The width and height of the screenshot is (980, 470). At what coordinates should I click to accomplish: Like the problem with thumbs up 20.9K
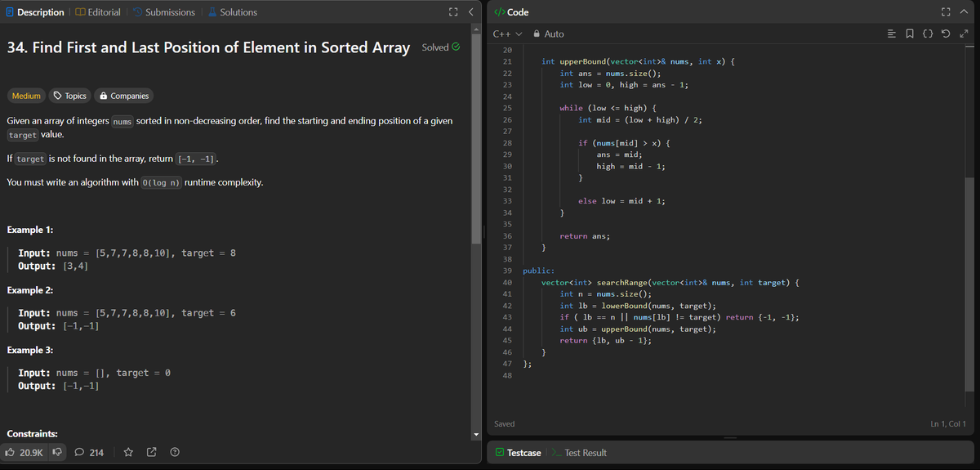pos(24,452)
